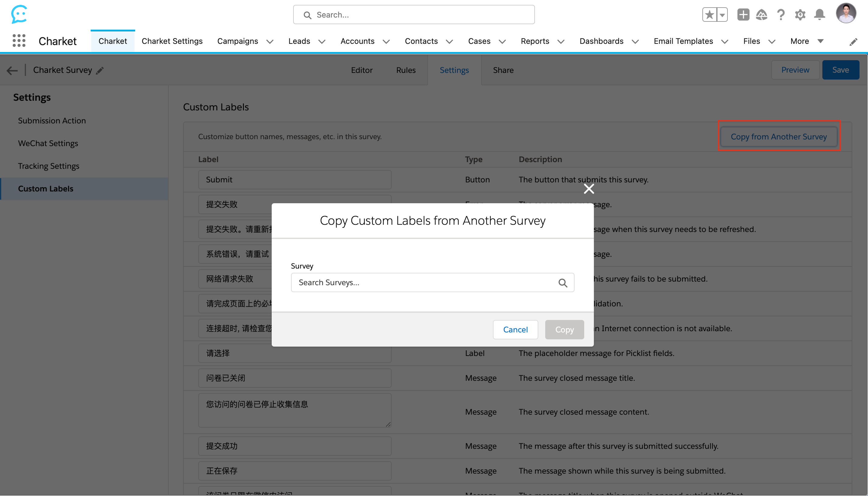
Task: Open the App Launcher grid
Action: pyautogui.click(x=19, y=41)
